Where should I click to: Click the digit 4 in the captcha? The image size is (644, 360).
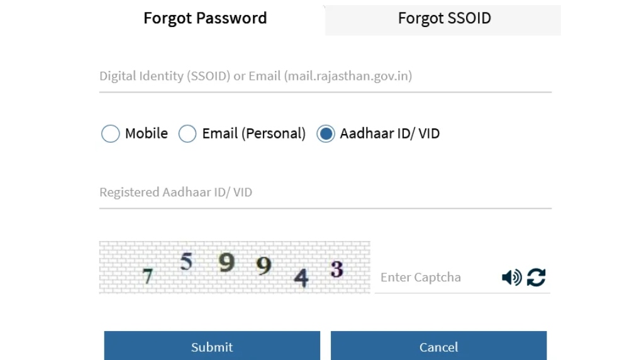pos(301,278)
